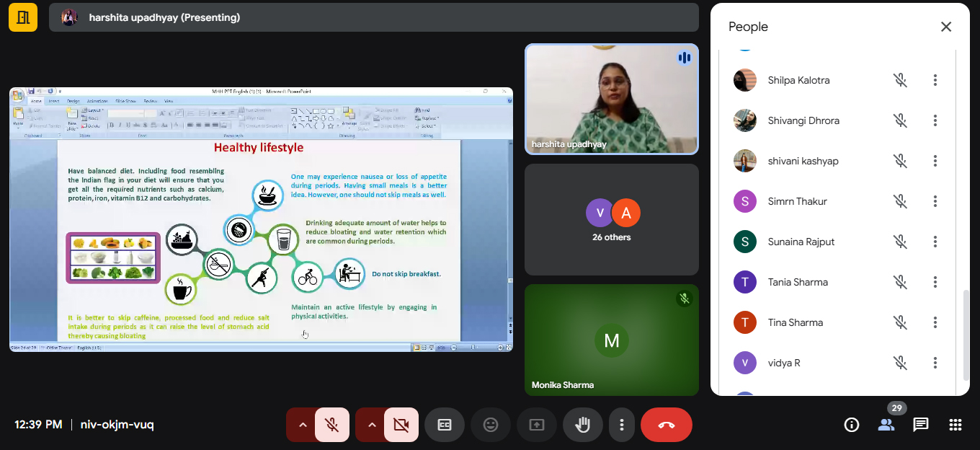980x450 pixels.
Task: Open more actions for Tania Sharma
Action: coord(935,282)
